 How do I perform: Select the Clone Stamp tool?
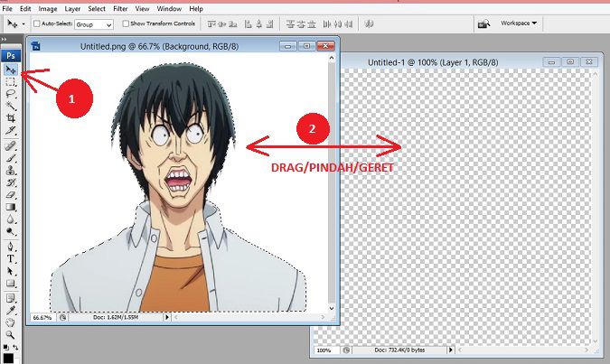pos(11,171)
